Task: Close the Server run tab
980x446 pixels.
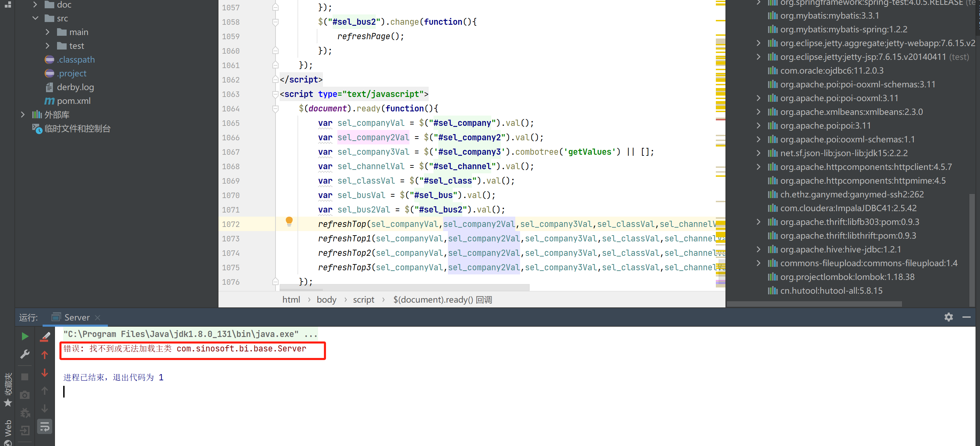Action: click(98, 318)
